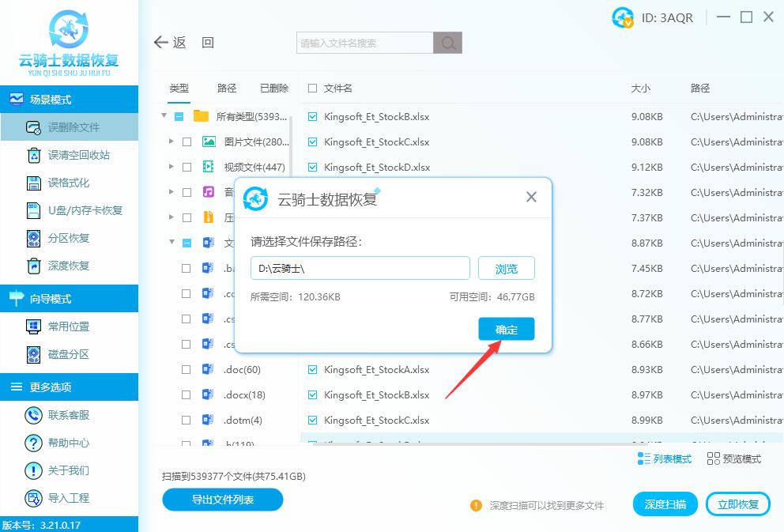Click the 图片文件 category icon
The image size is (784, 532).
coord(209,142)
